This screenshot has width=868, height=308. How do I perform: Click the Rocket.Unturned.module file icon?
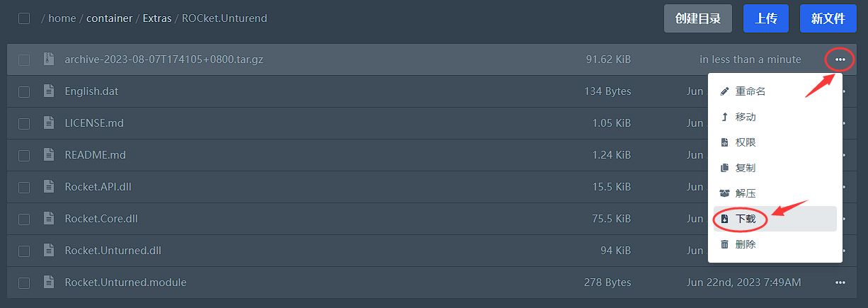pos(48,282)
